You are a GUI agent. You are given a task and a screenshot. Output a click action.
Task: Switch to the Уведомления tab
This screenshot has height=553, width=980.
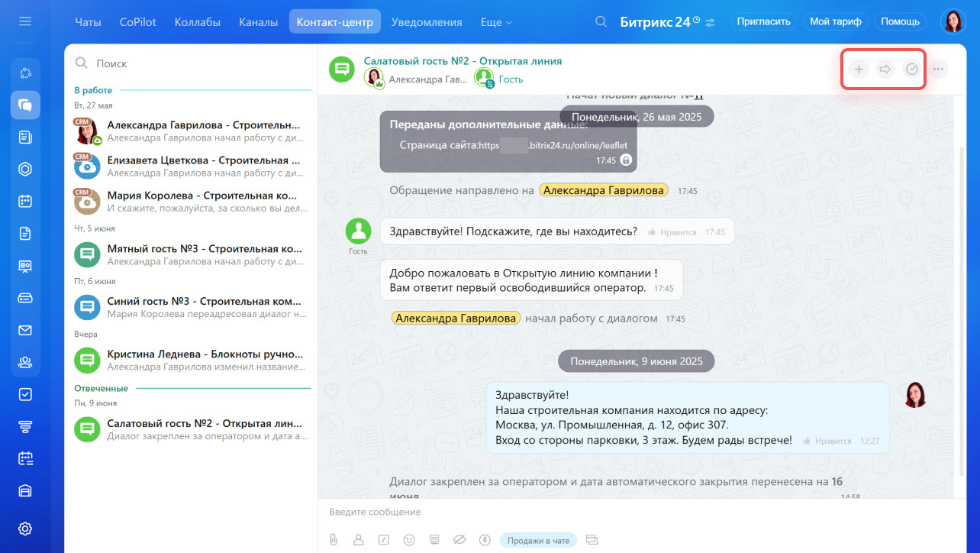click(427, 22)
